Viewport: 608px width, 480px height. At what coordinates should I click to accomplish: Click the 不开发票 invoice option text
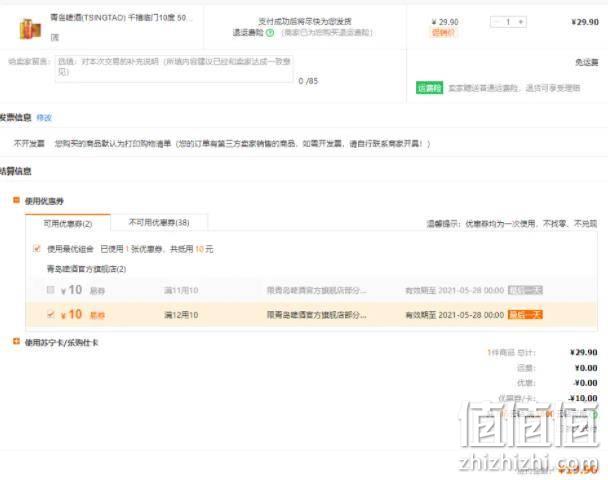(x=29, y=144)
